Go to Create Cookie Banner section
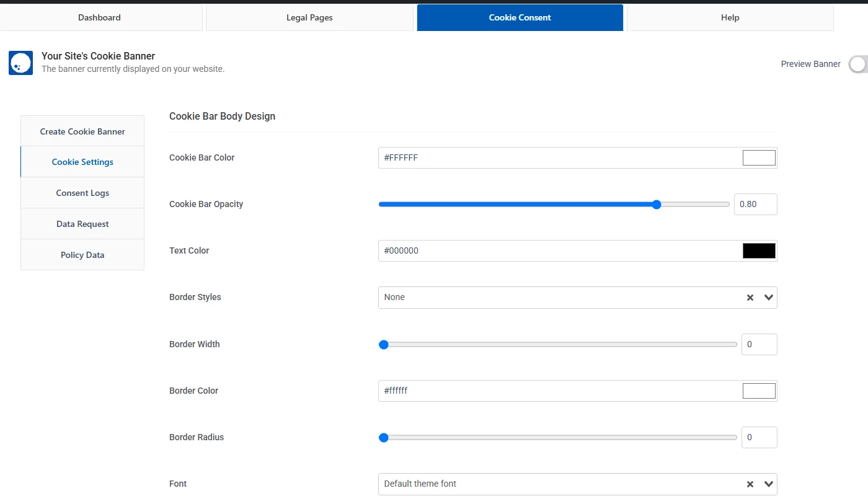The width and height of the screenshot is (868, 496). [x=82, y=131]
